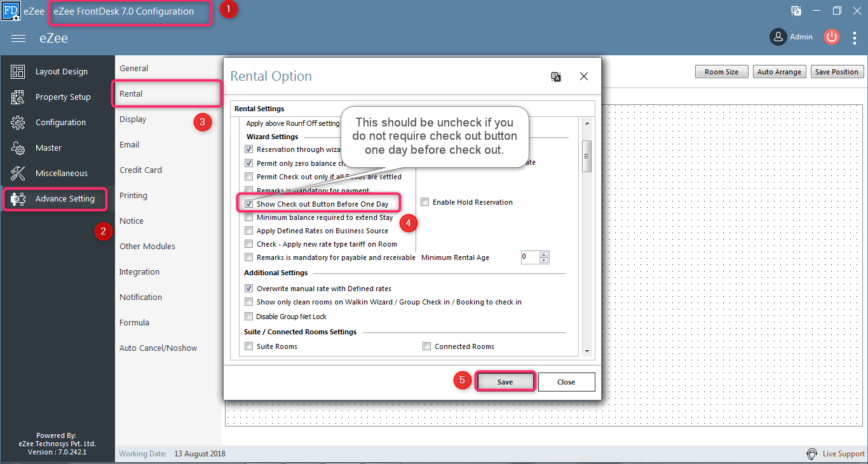Enable Minimum balance required to extend Stay

249,217
